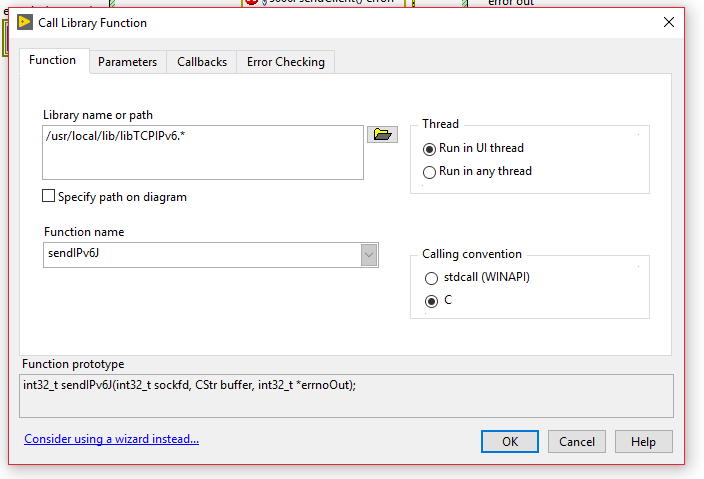Choose stdcall (WINAPI) calling convention
The height and width of the screenshot is (479, 704).
432,278
